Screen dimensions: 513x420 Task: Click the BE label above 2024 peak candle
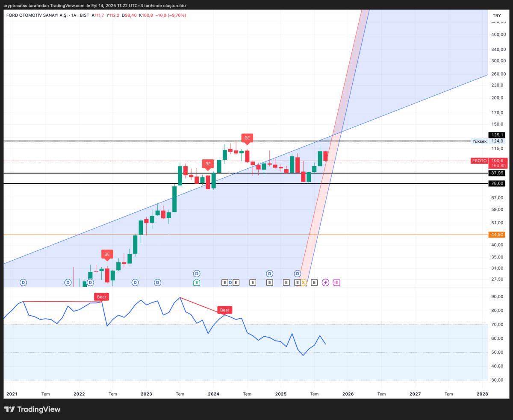pos(247,138)
